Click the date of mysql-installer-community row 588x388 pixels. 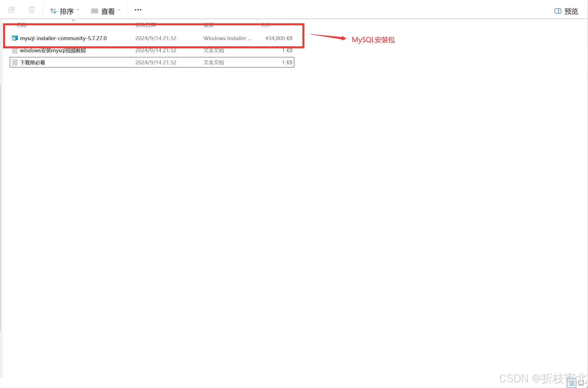156,38
